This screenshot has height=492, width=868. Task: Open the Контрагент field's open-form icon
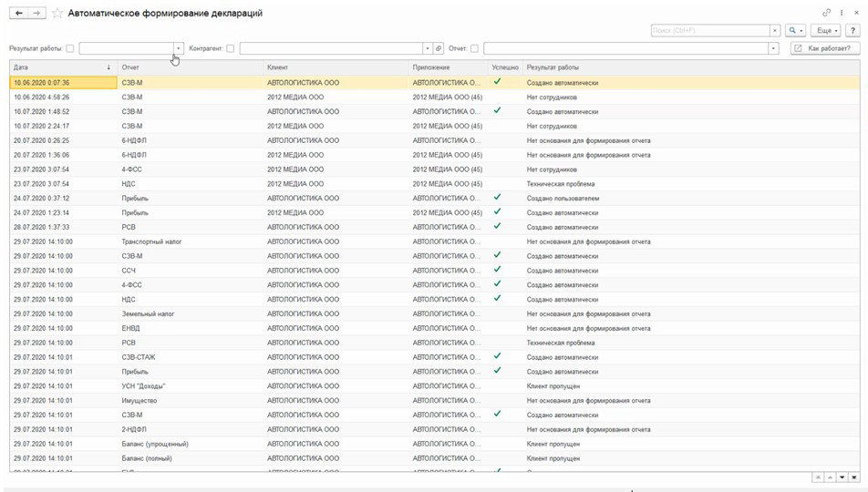pyautogui.click(x=439, y=48)
